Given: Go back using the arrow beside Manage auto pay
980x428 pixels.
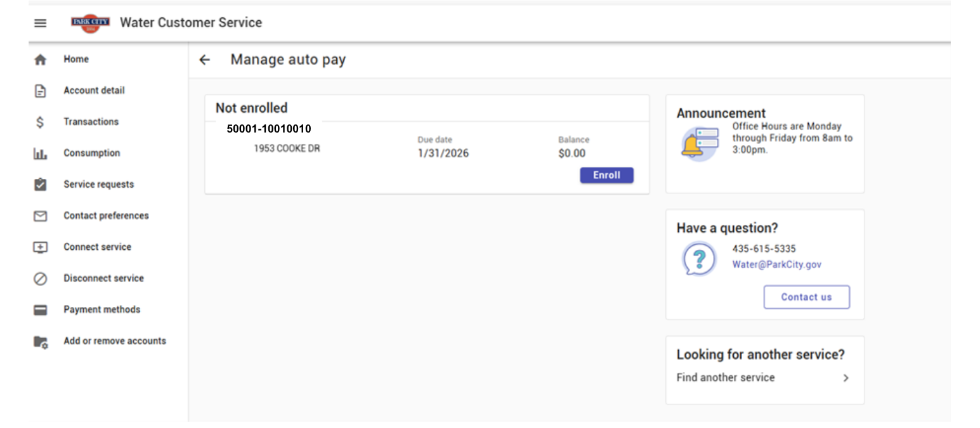Looking at the screenshot, I should point(204,60).
